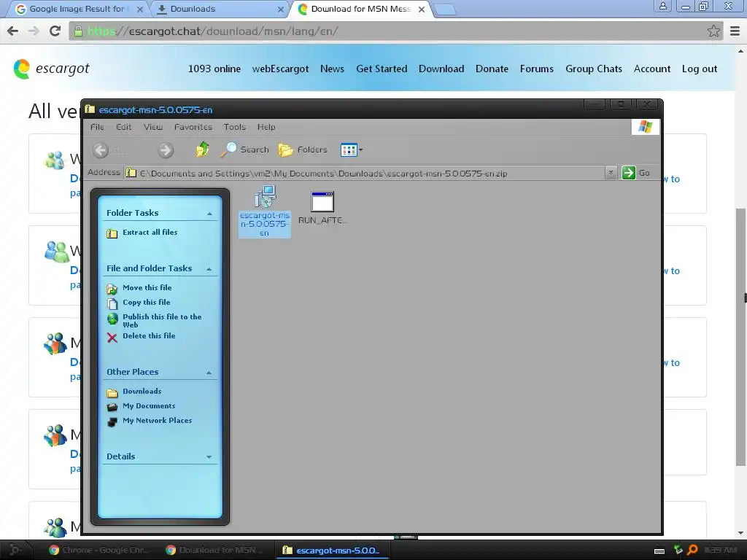747x560 pixels.
Task: Open the Donate link
Action: point(492,69)
